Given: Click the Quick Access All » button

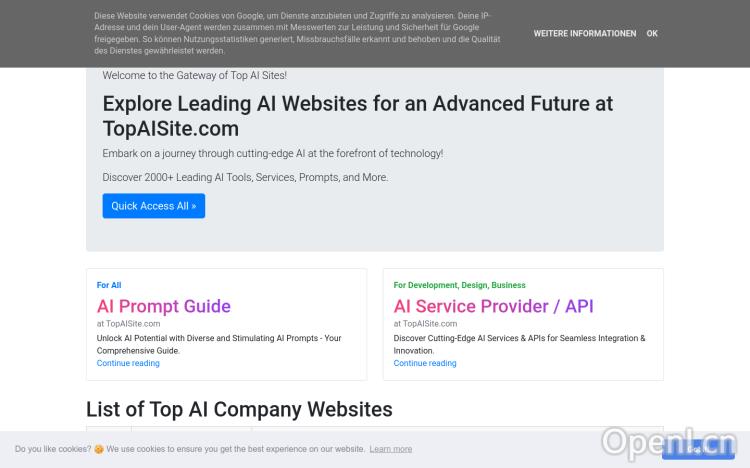Looking at the screenshot, I should tap(153, 206).
